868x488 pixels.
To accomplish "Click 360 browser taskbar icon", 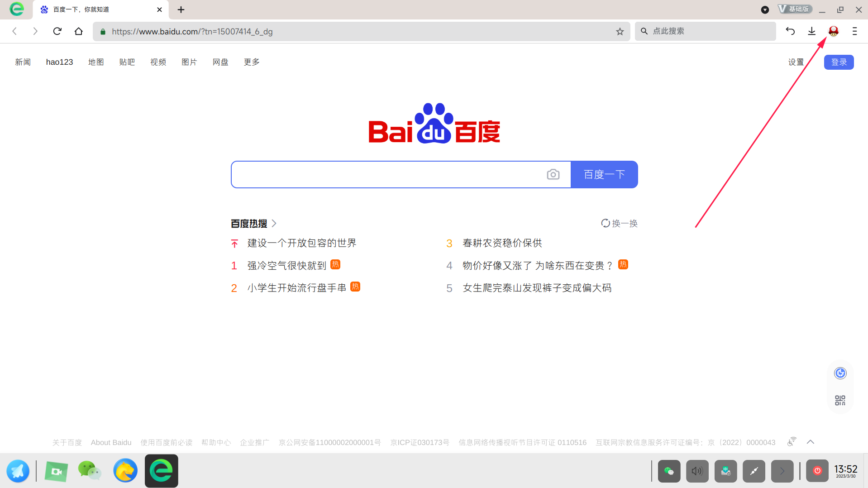I will (162, 471).
